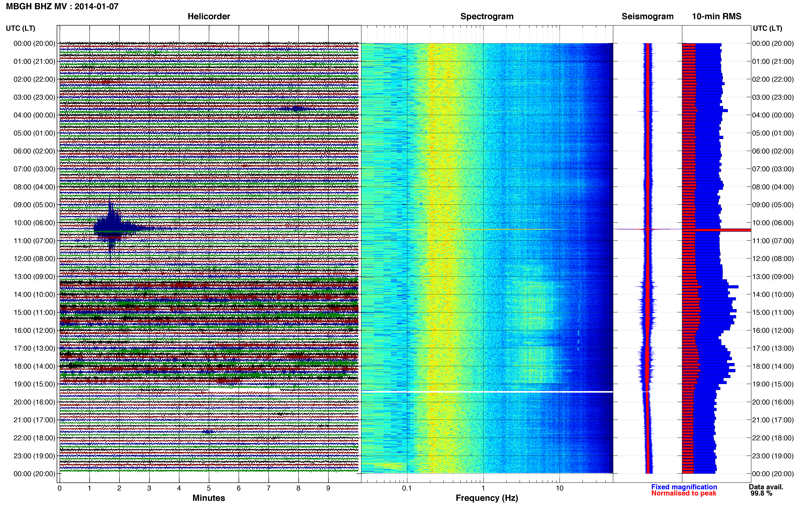Click minute tick '8' on helicorder axis
Screen dimensions: 812x508
(298, 488)
